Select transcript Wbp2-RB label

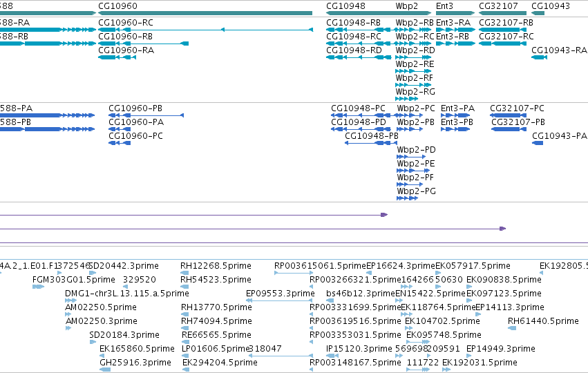(415, 23)
